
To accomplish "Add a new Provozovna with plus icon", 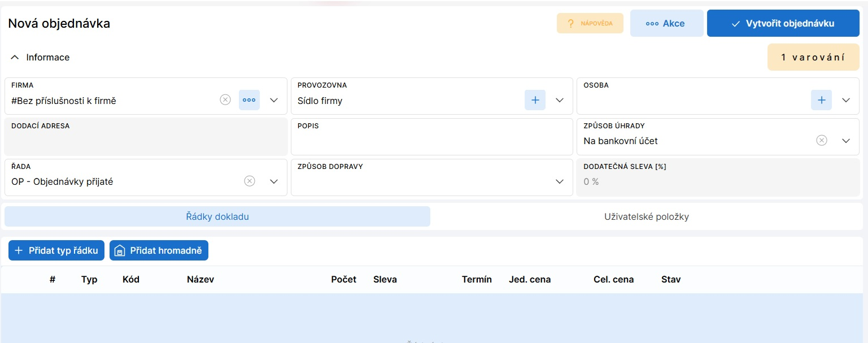I will [x=535, y=100].
